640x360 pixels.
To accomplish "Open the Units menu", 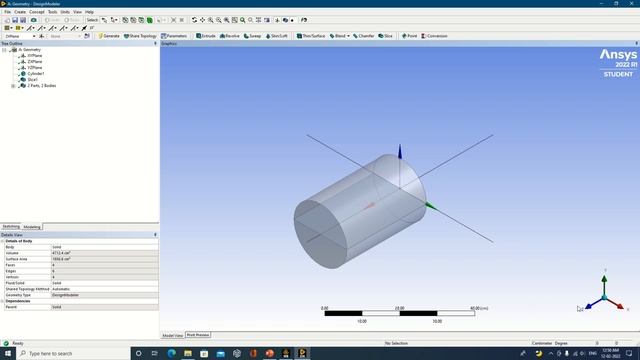I will click(65, 12).
